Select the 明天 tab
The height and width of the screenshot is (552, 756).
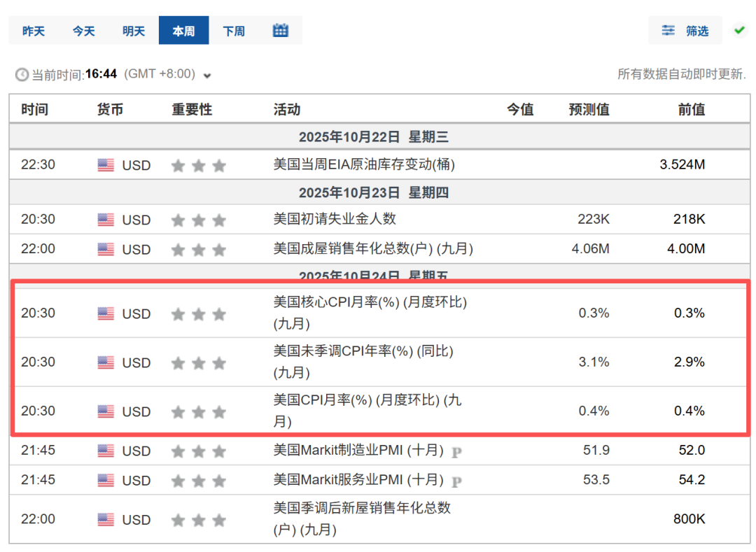point(134,31)
